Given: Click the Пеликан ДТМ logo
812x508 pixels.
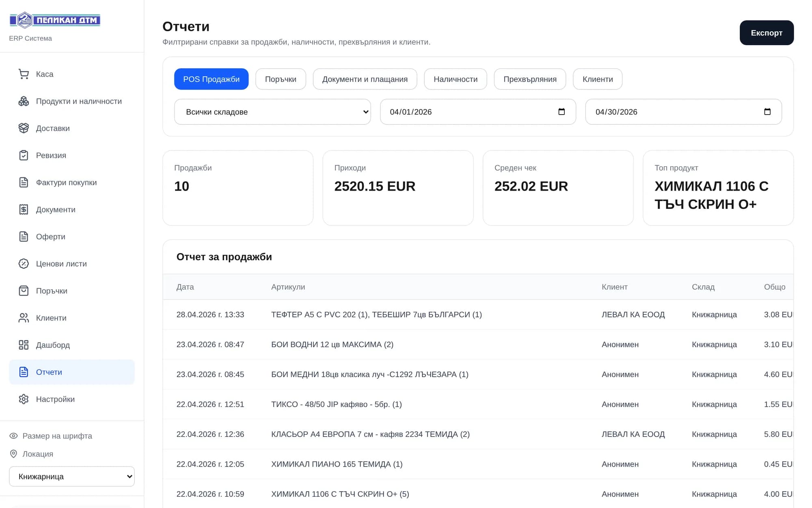Looking at the screenshot, I should click(55, 20).
